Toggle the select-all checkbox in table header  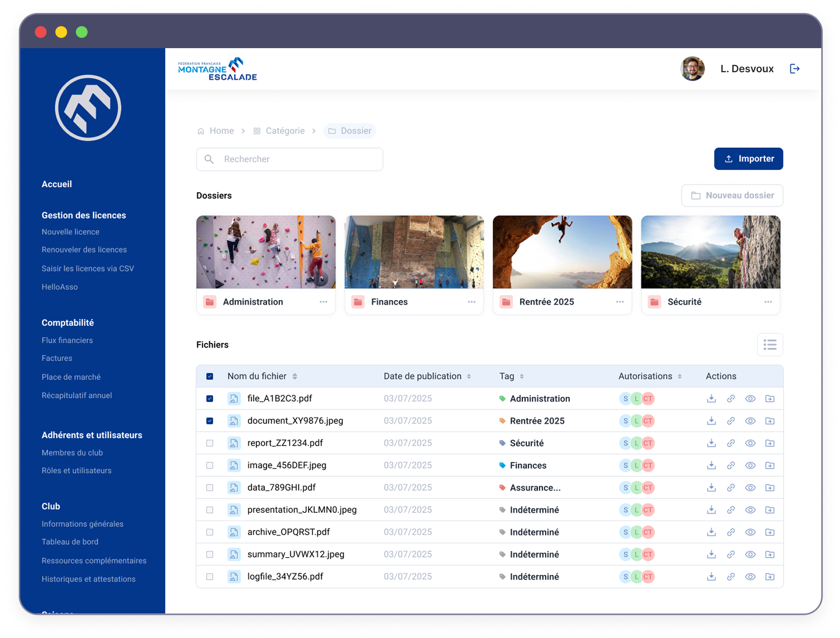(210, 377)
